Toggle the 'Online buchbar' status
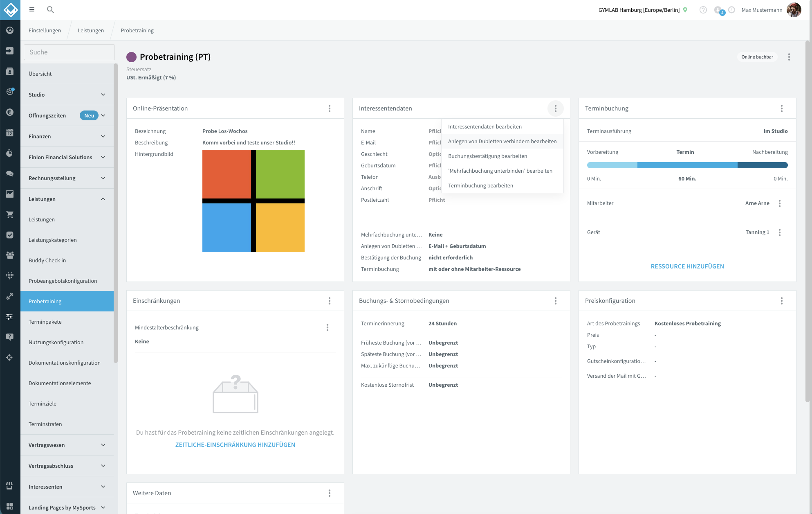Image resolution: width=812 pixels, height=514 pixels. [757, 57]
